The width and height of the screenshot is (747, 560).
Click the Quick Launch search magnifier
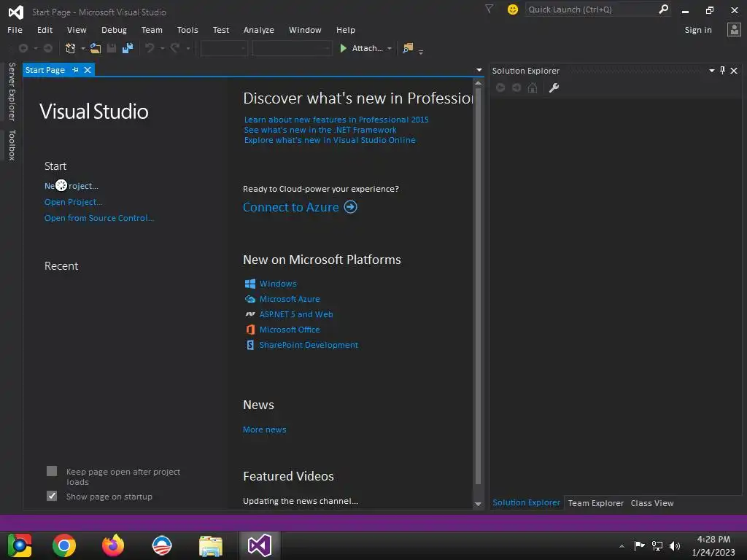[663, 9]
